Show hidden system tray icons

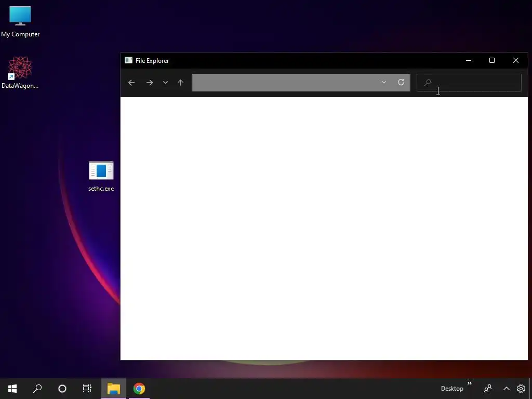pos(506,389)
